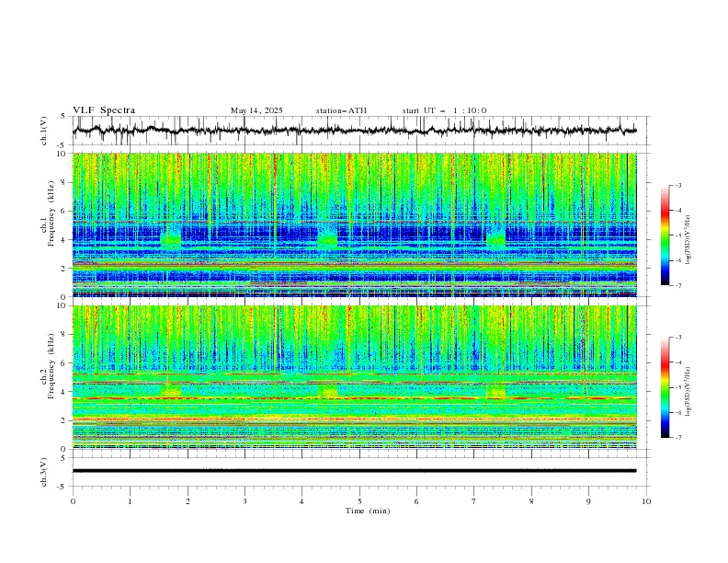
Task: Click the "-3" tick on lower colorbar
Action: 678,338
